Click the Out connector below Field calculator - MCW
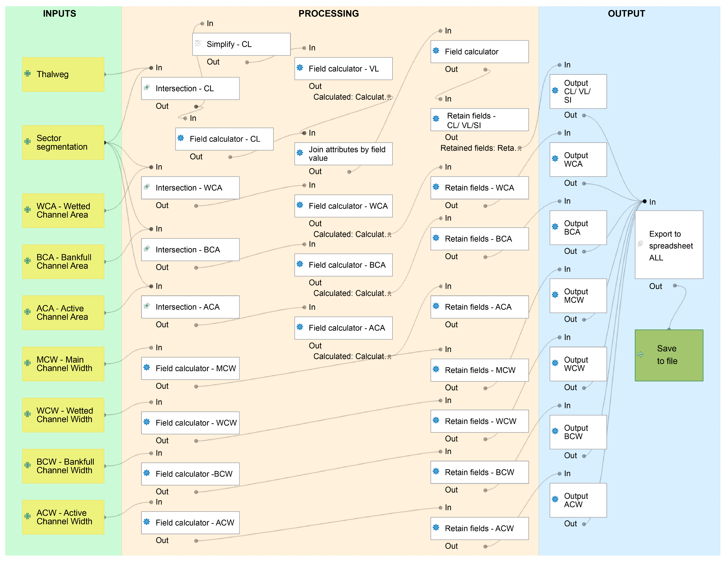This screenshot has width=728, height=562. (x=196, y=387)
